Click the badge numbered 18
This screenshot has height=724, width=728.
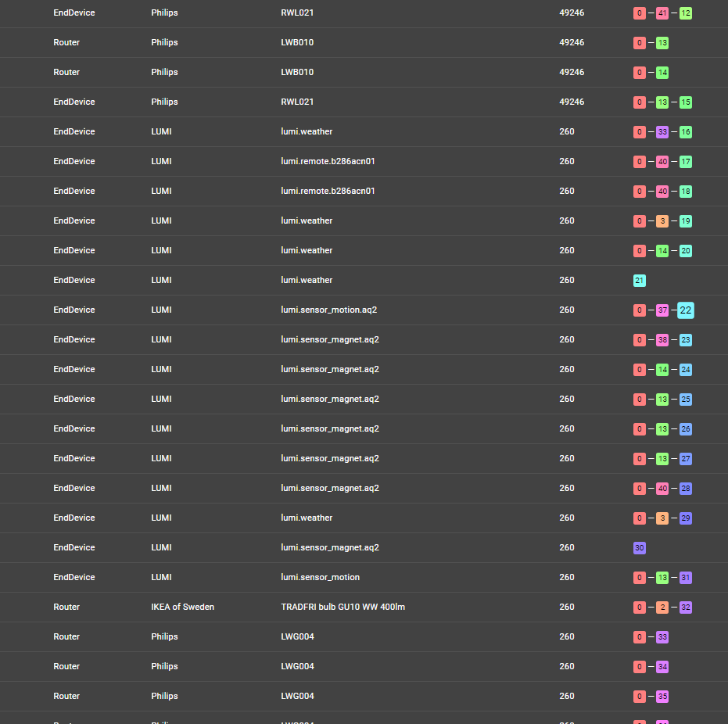pos(685,192)
